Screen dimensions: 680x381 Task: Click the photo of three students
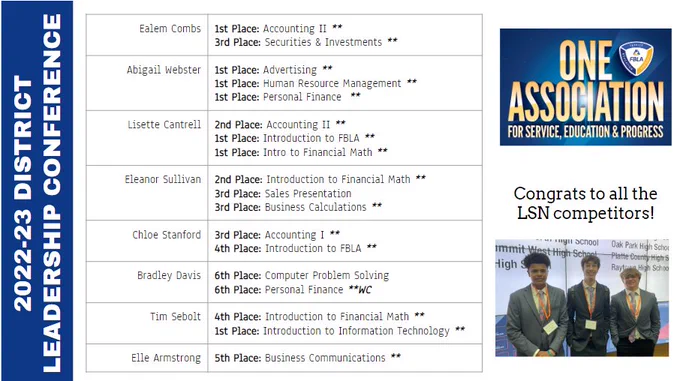pyautogui.click(x=582, y=298)
